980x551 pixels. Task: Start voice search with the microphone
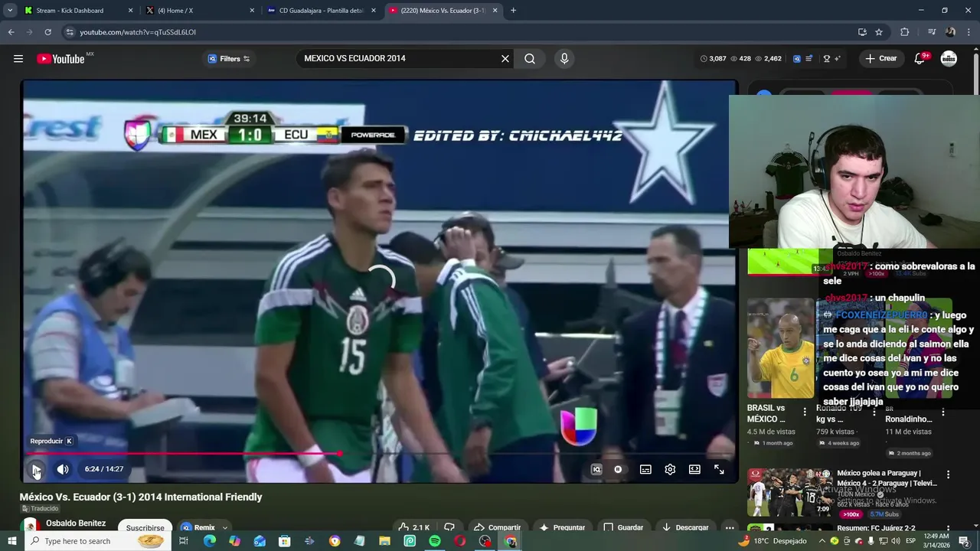[x=564, y=59]
